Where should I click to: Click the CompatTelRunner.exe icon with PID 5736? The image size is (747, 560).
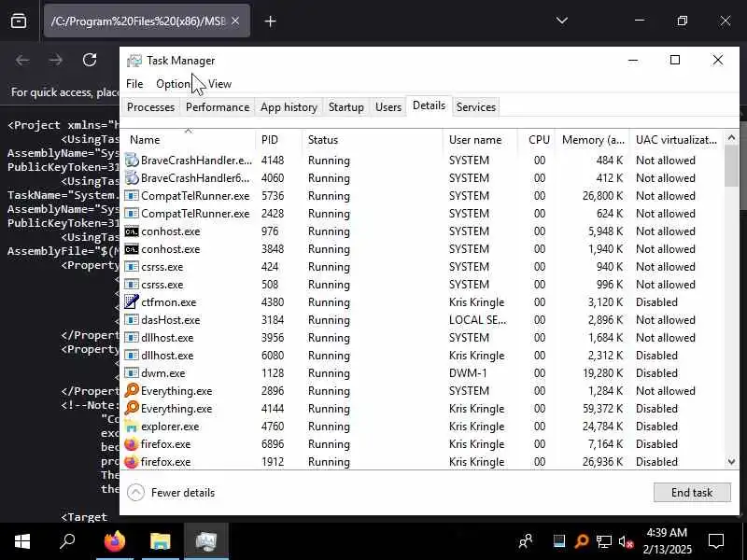132,196
